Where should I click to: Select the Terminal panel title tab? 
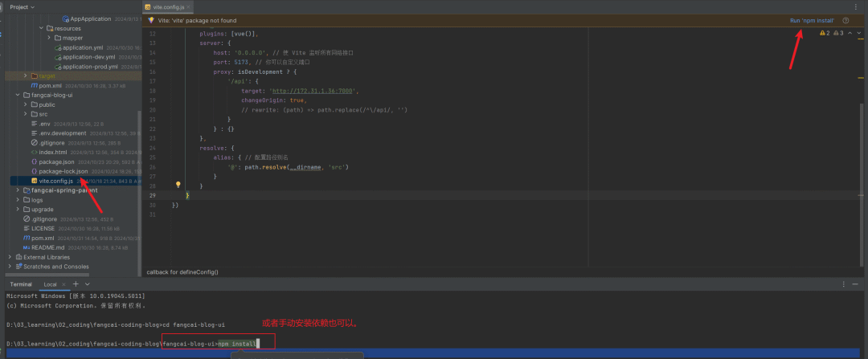(21, 284)
